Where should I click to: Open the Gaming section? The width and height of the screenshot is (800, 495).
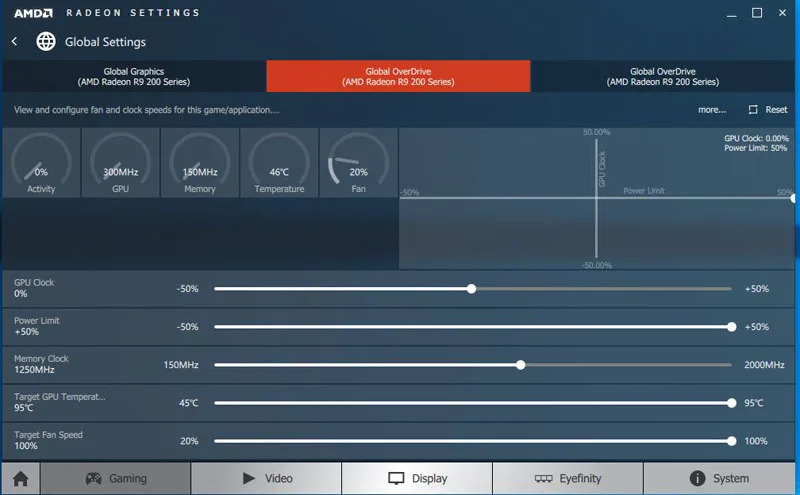pos(115,478)
